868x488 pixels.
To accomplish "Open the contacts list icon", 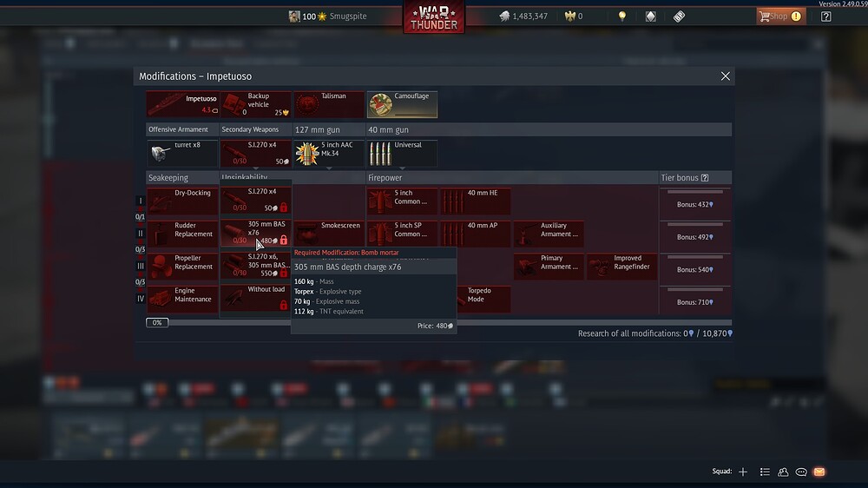I will (x=765, y=472).
